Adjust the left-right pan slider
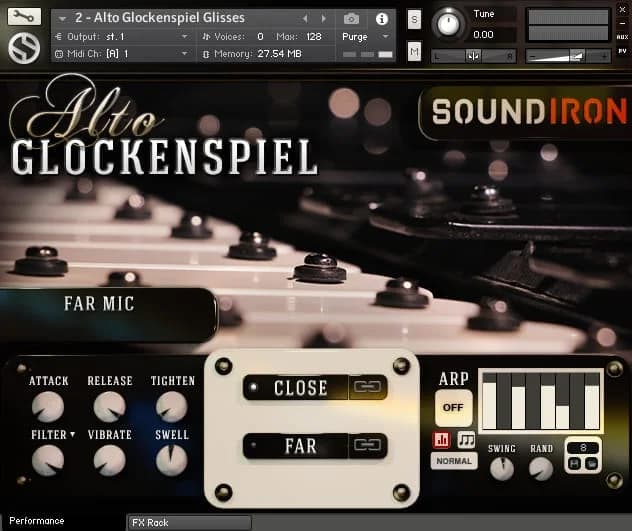 point(474,56)
